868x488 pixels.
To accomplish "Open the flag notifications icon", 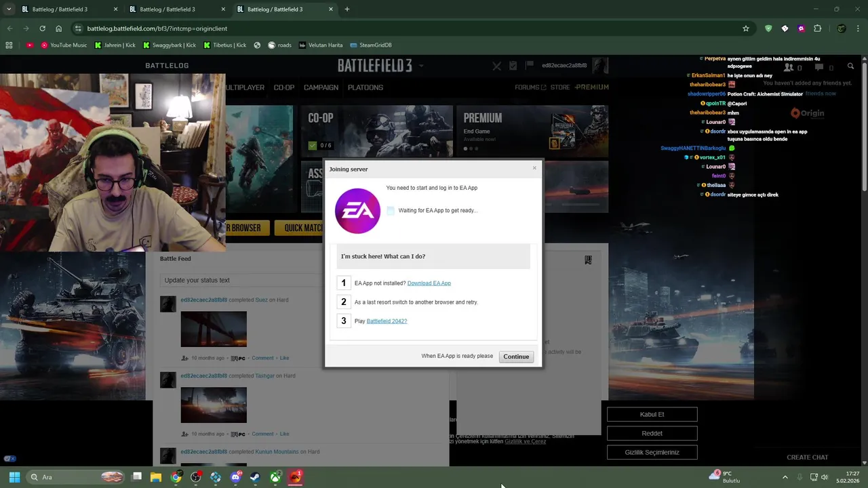I will [529, 66].
